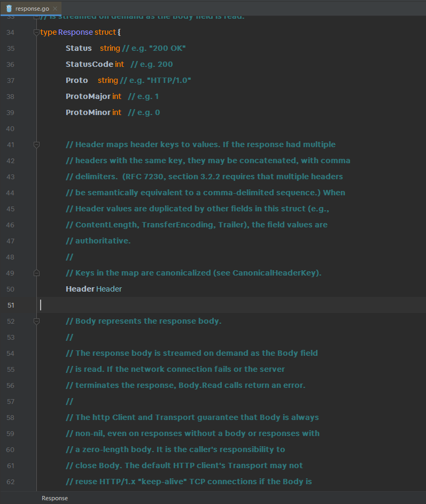Click the Status field name on line 35

(x=79, y=48)
